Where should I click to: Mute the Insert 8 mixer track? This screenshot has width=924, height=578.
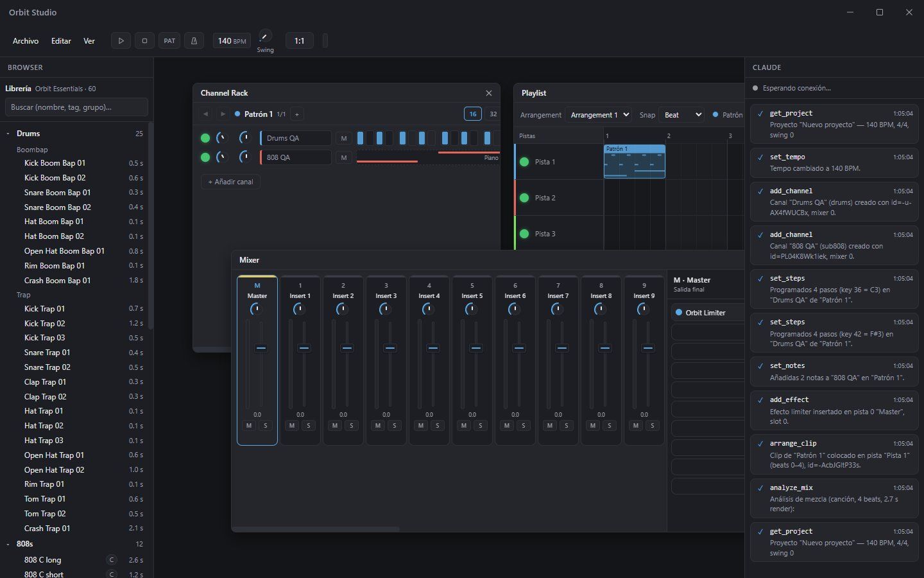(593, 425)
